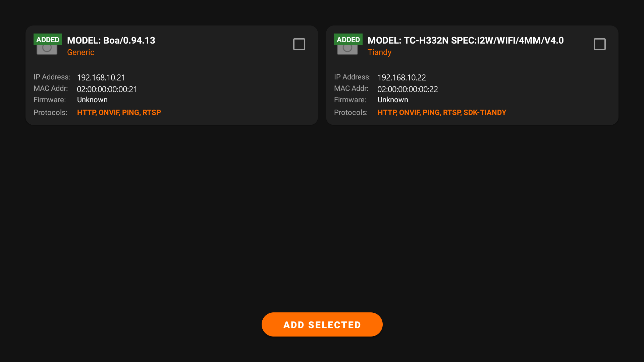Click MAC address 02:00:00:00:00:22
Screen dimensions: 644x362
pos(408,89)
